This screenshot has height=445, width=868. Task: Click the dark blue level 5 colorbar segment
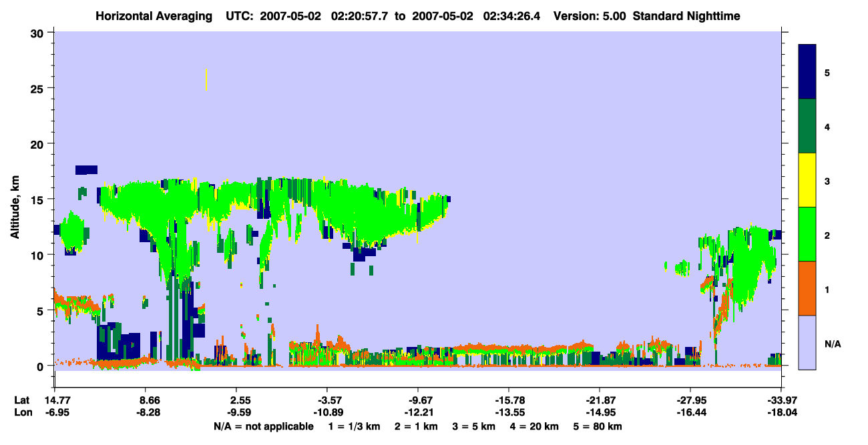[807, 71]
